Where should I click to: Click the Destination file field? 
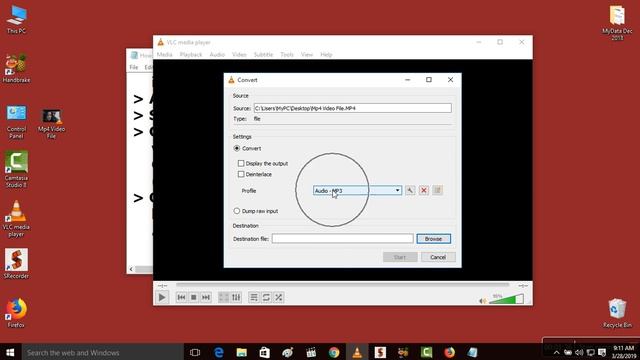342,239
